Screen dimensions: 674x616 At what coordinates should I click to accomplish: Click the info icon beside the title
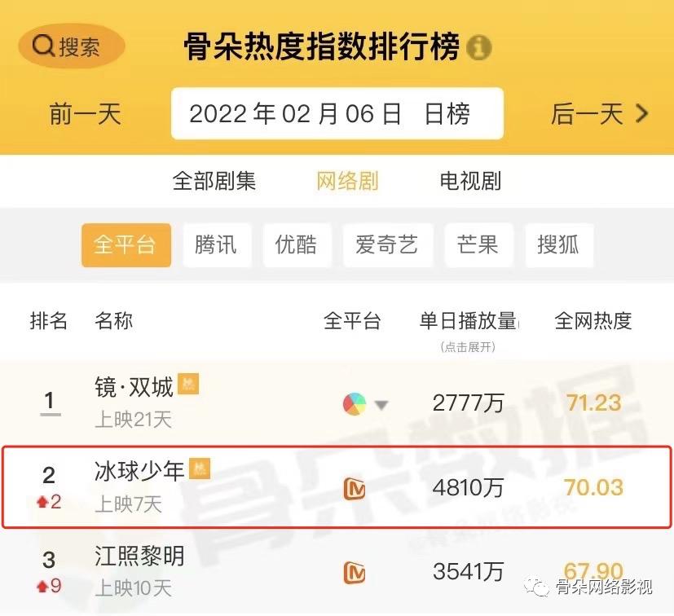(478, 47)
